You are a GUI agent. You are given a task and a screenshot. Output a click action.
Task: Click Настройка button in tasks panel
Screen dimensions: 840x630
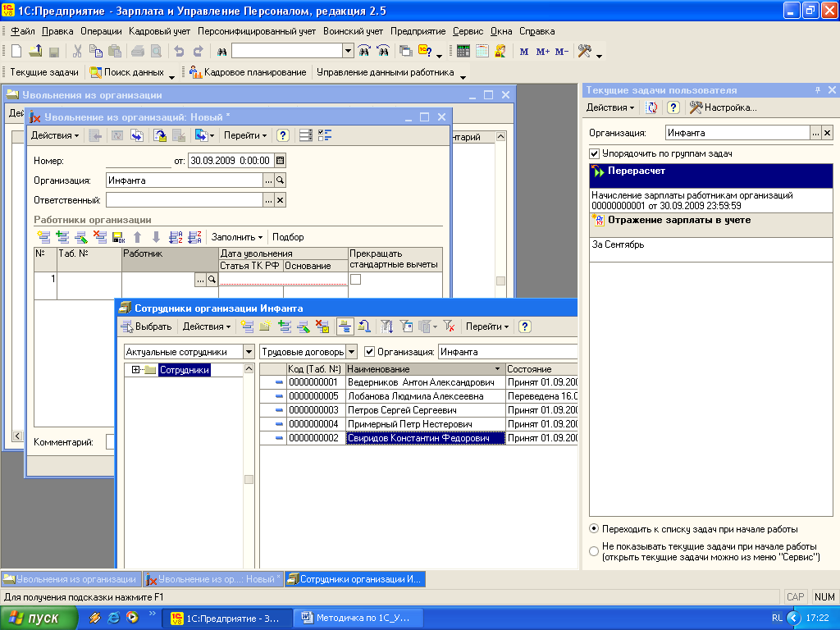click(x=724, y=107)
